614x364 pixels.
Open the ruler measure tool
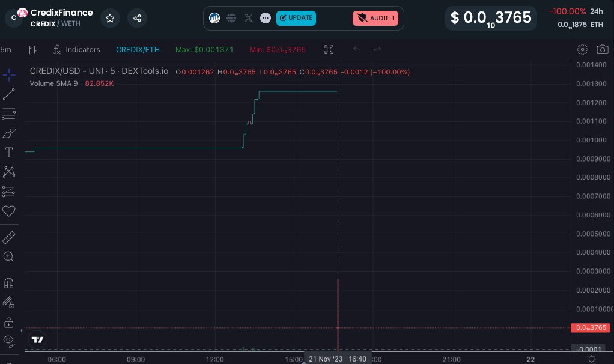pos(9,237)
